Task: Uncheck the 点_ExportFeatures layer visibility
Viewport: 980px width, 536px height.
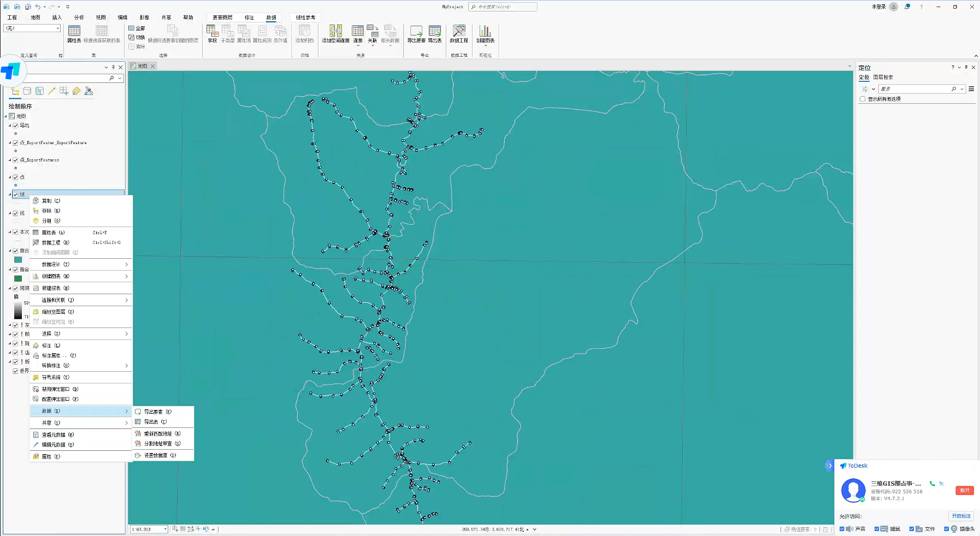Action: click(x=15, y=160)
